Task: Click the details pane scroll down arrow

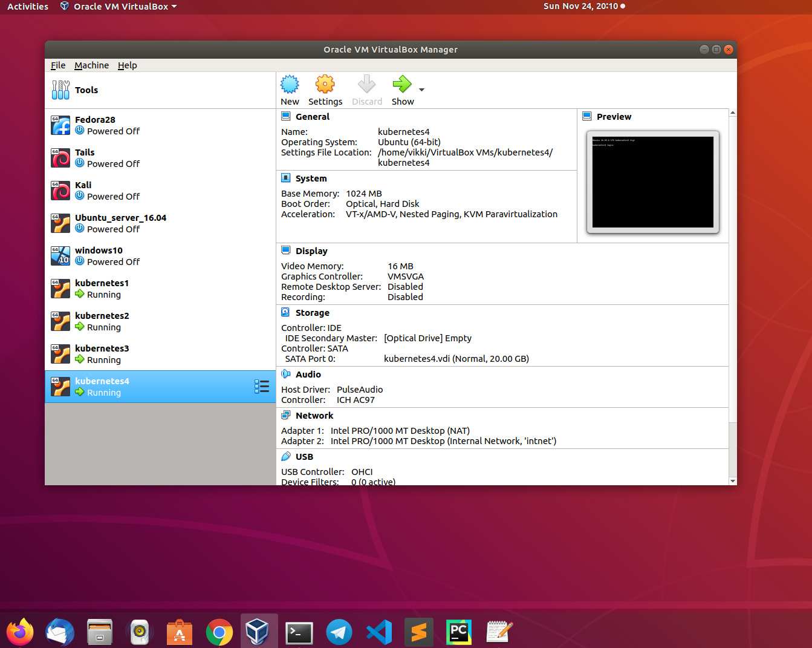Action: (x=733, y=481)
